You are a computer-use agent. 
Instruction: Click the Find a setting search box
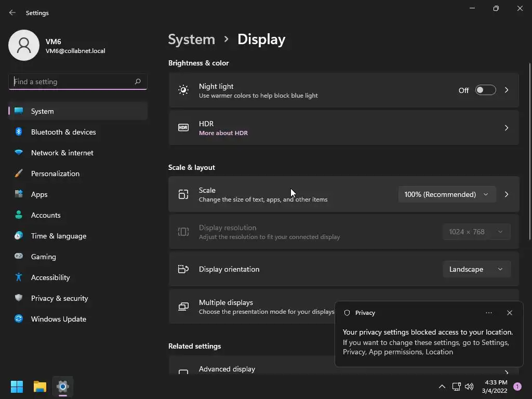pos(72,82)
